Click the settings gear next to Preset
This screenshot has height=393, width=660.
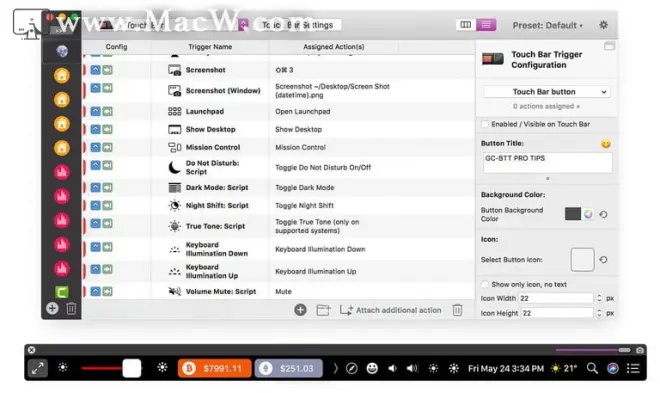click(x=603, y=25)
